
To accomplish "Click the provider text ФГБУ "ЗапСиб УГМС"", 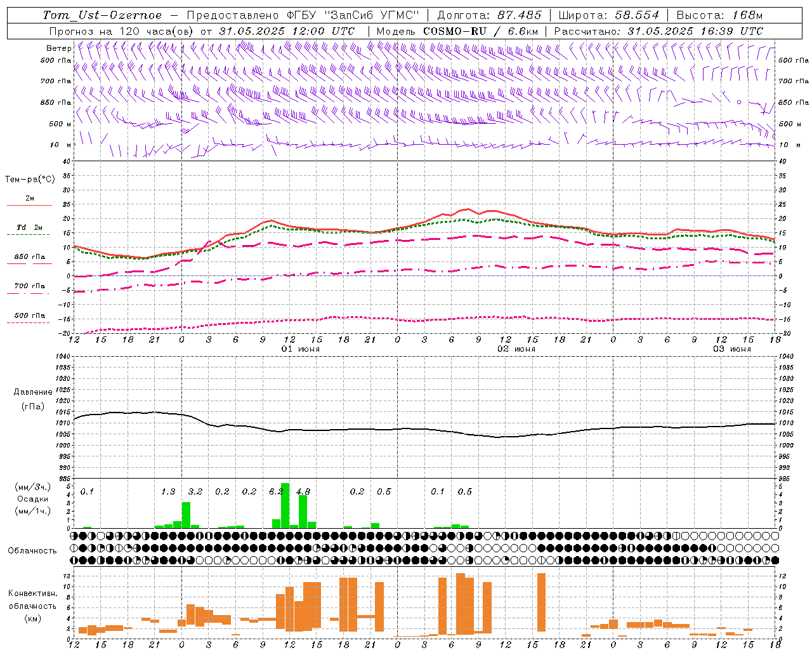I will [x=354, y=15].
